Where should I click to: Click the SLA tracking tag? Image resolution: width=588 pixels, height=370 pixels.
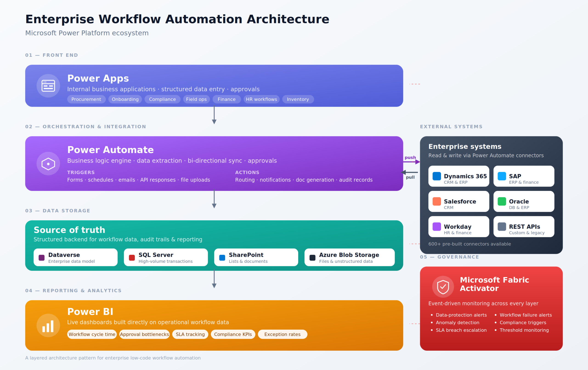(x=190, y=334)
